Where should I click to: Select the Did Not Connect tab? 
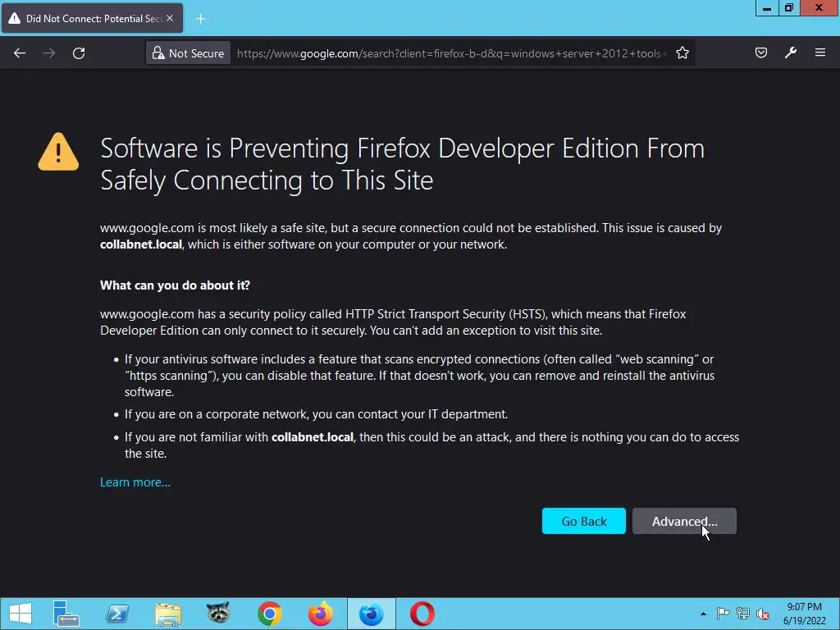click(x=92, y=18)
